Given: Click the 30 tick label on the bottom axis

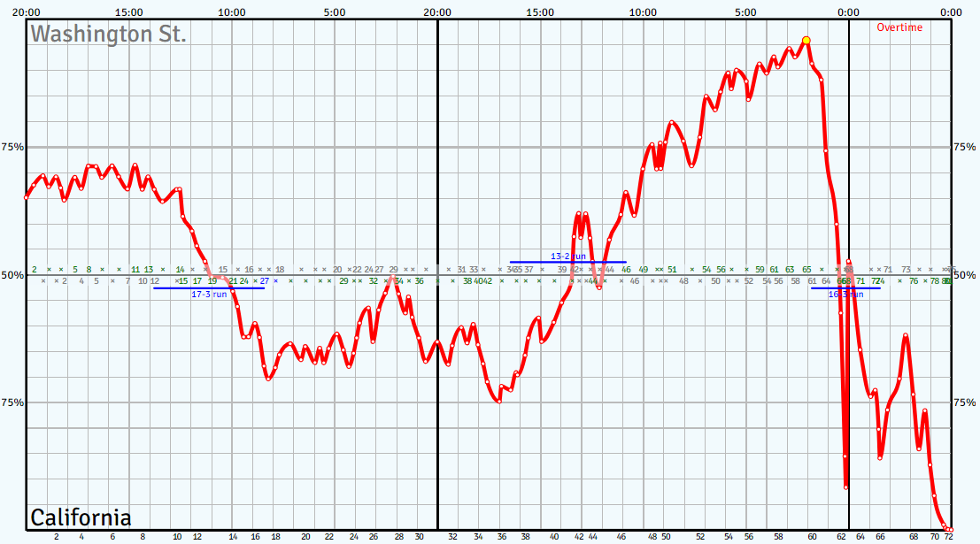Looking at the screenshot, I should 419,537.
